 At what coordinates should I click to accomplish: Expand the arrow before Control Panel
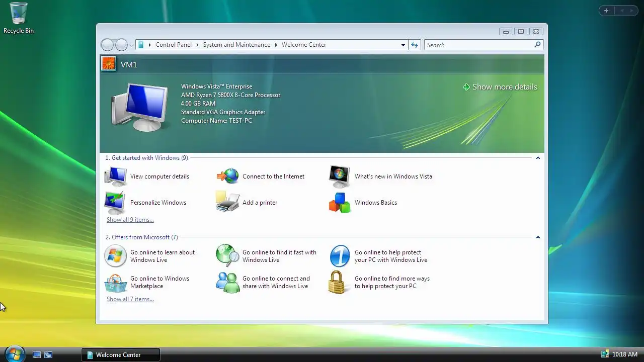point(149,45)
